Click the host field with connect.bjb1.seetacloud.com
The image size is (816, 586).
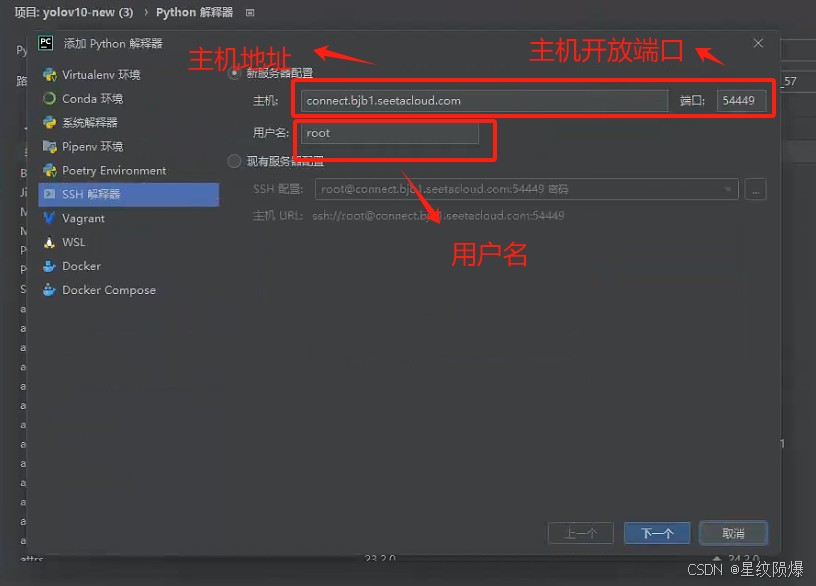pyautogui.click(x=484, y=100)
